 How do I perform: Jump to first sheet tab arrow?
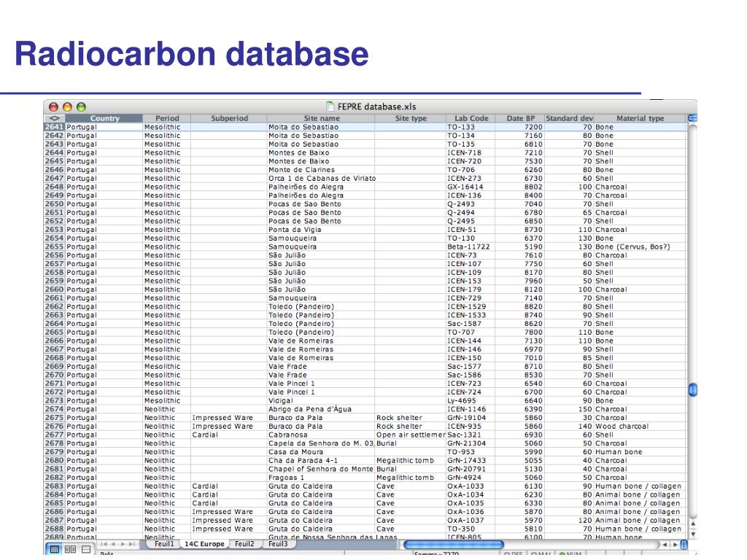(104, 544)
